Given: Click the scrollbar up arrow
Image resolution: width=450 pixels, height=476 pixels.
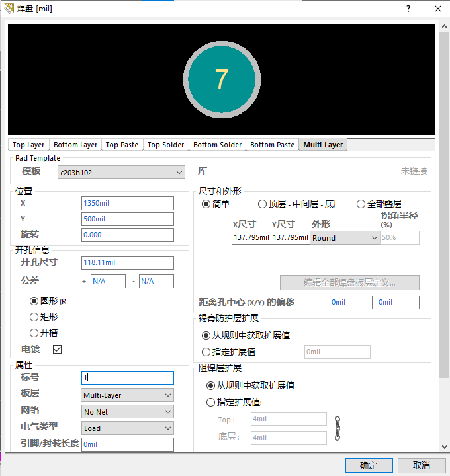Looking at the screenshot, I should tap(444, 26).
